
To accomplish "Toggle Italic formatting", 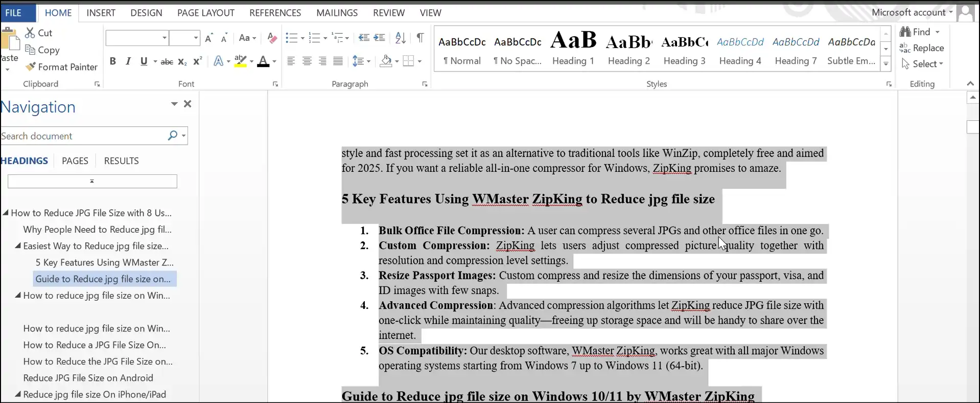I will (128, 61).
